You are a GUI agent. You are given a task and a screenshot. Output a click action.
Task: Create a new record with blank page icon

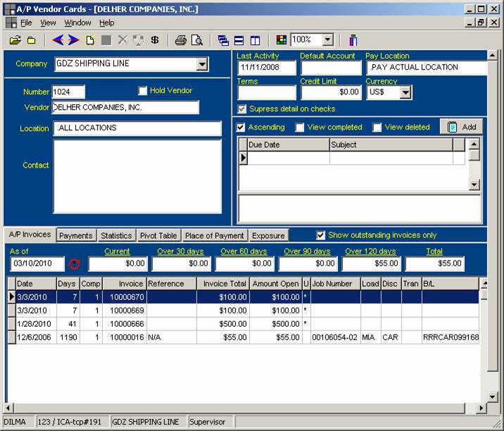(90, 40)
